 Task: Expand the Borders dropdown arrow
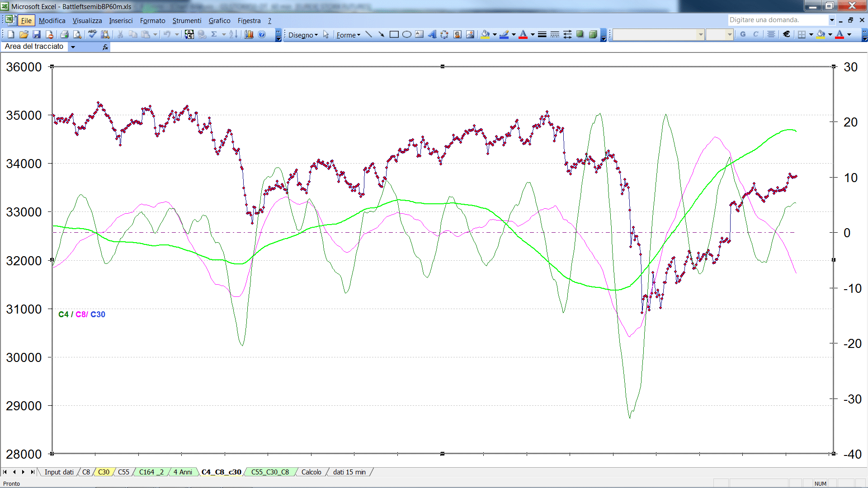coord(811,34)
